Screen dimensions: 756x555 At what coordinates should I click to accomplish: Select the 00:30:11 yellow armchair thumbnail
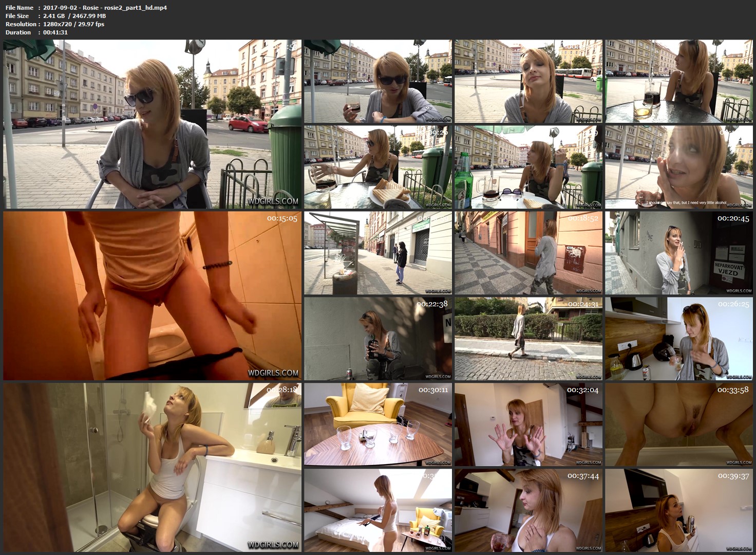click(377, 424)
